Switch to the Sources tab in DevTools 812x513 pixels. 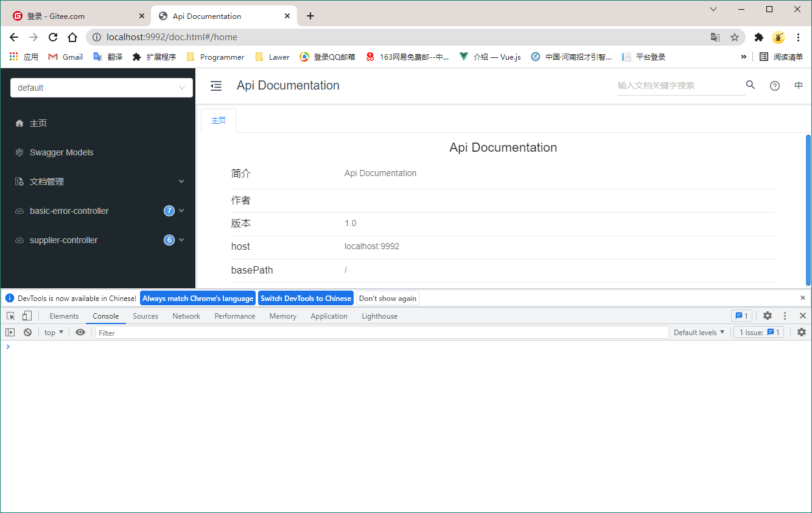tap(145, 316)
